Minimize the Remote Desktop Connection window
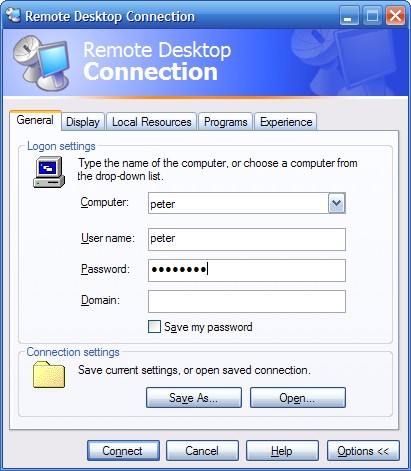The image size is (411, 471). (x=349, y=15)
